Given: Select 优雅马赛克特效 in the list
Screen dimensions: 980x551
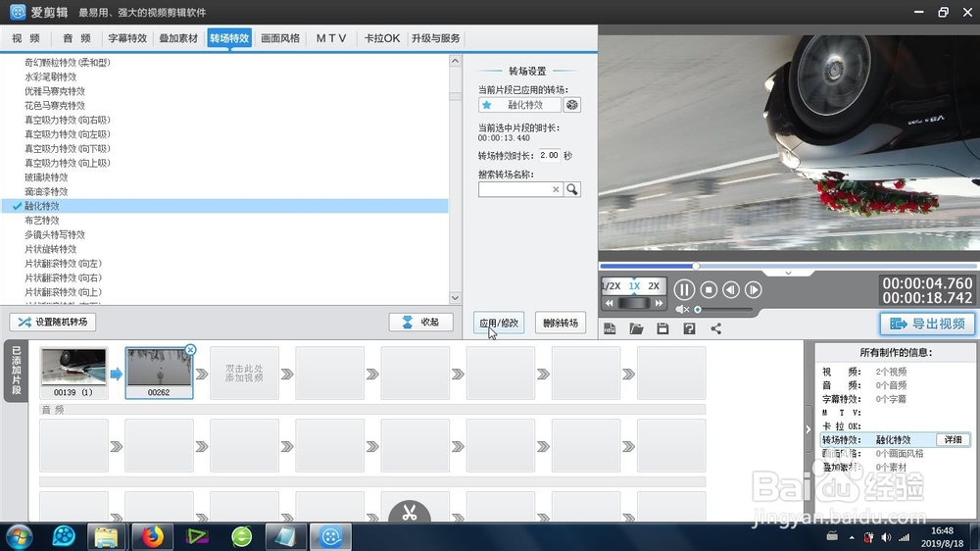Looking at the screenshot, I should pos(55,91).
